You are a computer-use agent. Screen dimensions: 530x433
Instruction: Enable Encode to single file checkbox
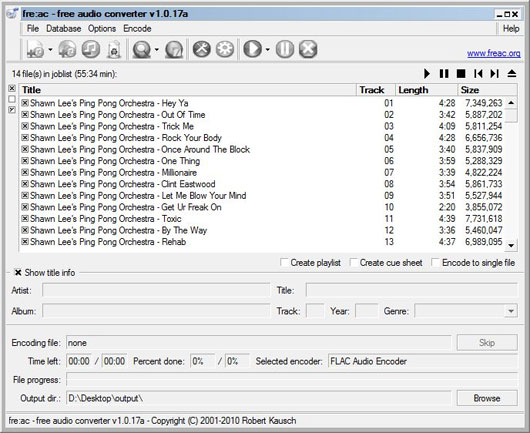(435, 263)
